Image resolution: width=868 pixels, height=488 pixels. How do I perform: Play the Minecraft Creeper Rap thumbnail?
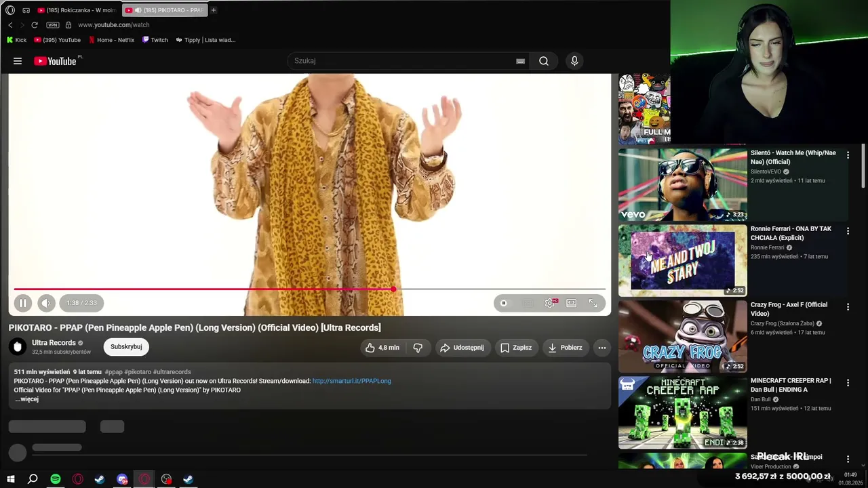682,412
